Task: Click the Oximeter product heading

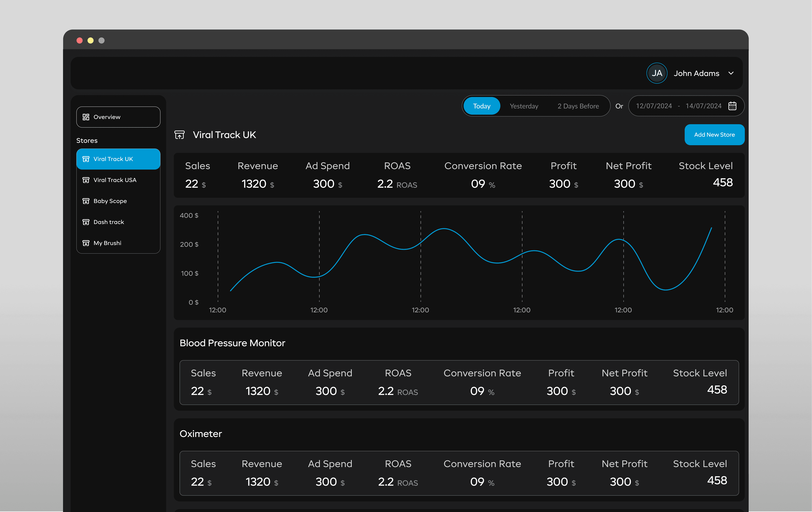Action: (201, 434)
